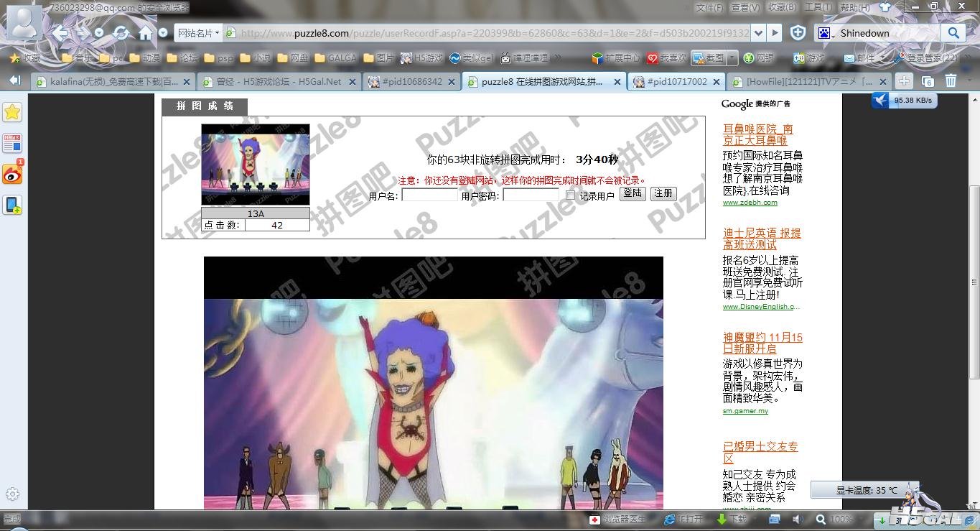Open the Weibo sidebar icon
Viewport: 980px width, 531px height.
(12, 173)
